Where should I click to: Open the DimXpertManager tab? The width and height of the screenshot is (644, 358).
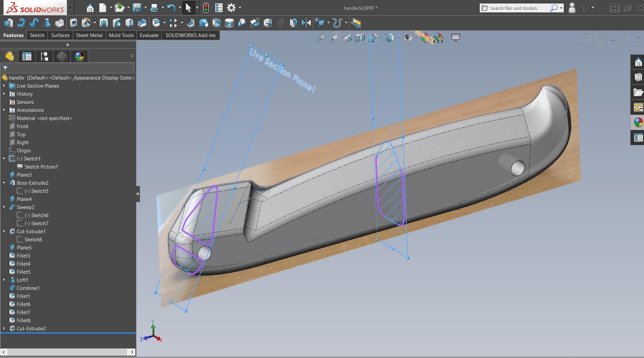click(x=62, y=56)
